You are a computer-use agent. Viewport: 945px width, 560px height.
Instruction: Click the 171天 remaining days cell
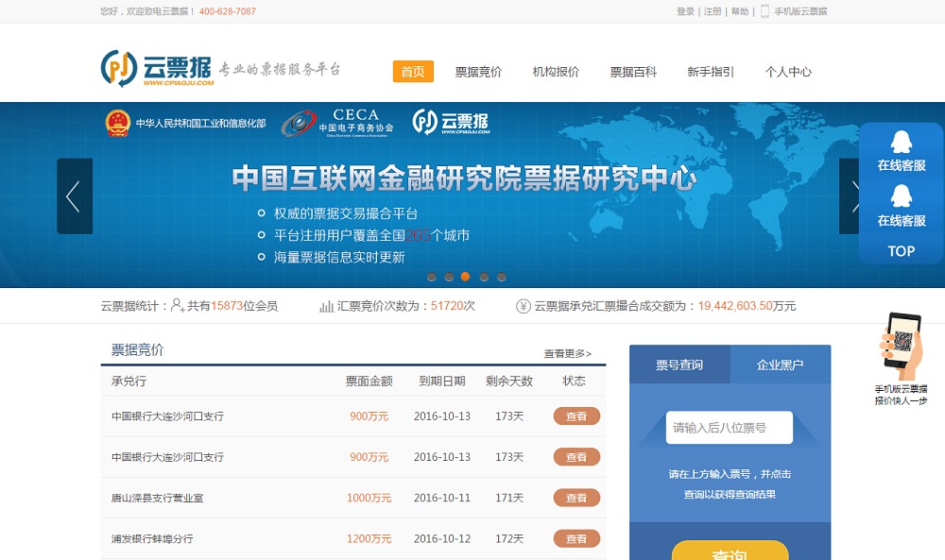[509, 498]
